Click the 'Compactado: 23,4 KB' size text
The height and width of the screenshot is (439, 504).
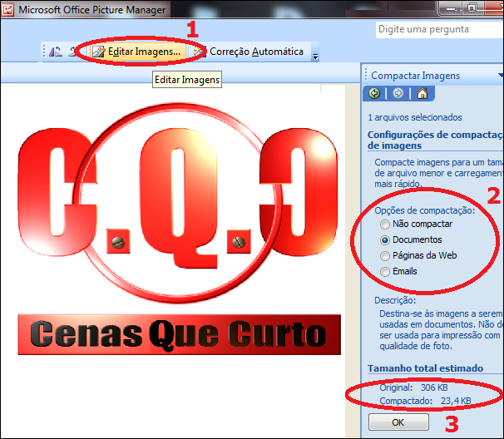pyautogui.click(x=425, y=401)
